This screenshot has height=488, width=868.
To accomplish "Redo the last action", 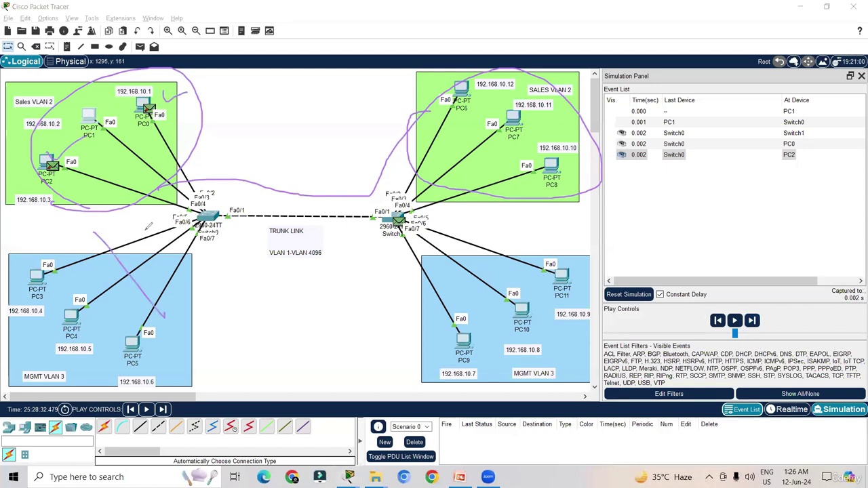I will click(151, 30).
